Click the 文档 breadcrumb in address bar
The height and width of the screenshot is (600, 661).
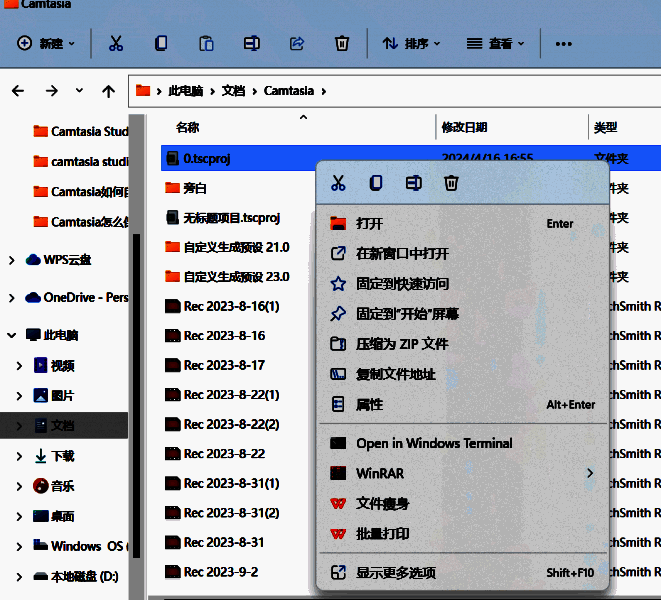click(x=232, y=91)
